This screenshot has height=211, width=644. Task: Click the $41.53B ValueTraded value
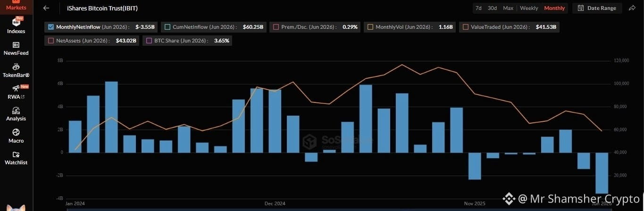(x=546, y=27)
